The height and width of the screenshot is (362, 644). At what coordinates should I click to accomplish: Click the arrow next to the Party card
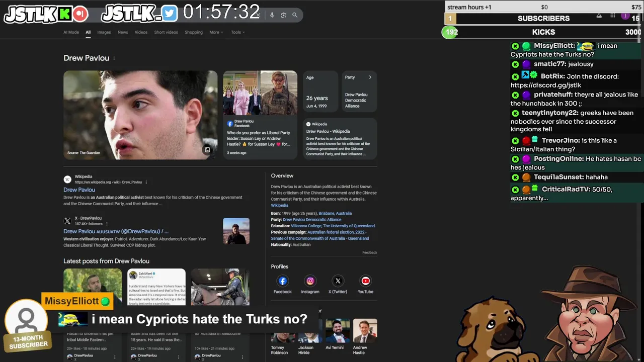(370, 77)
